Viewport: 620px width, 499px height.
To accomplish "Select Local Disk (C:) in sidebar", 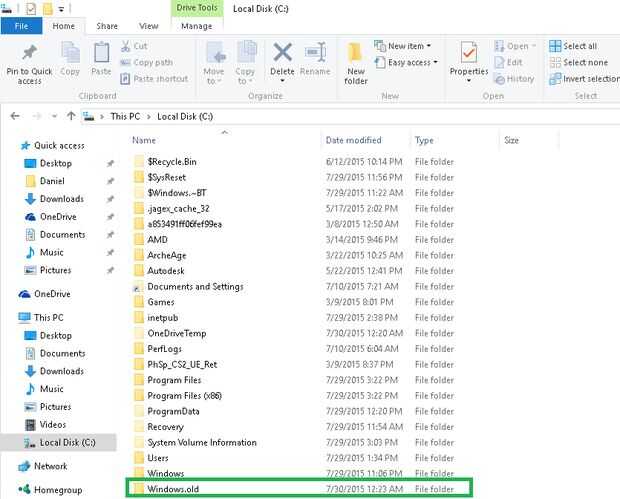I will [59, 442].
